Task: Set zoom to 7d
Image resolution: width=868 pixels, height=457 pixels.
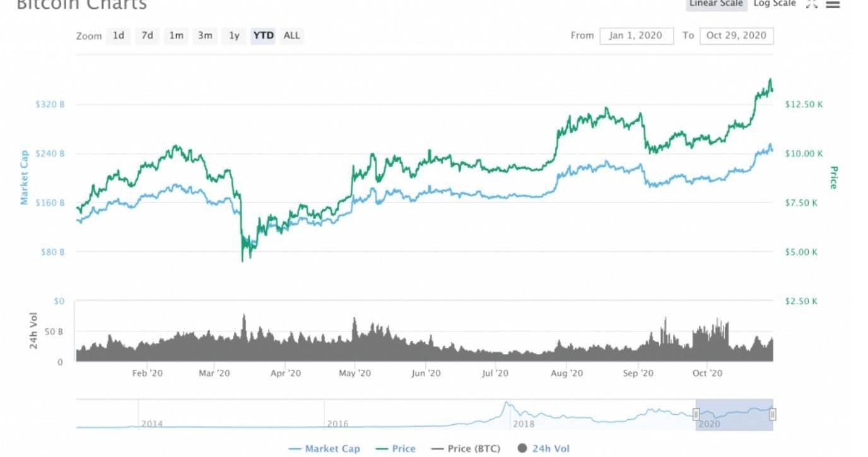Action: click(x=147, y=36)
